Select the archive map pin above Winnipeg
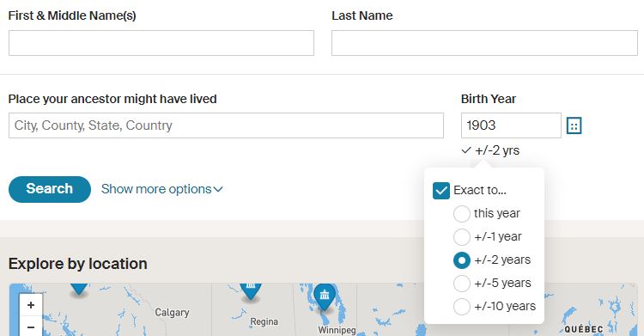This screenshot has height=336, width=644. click(325, 296)
